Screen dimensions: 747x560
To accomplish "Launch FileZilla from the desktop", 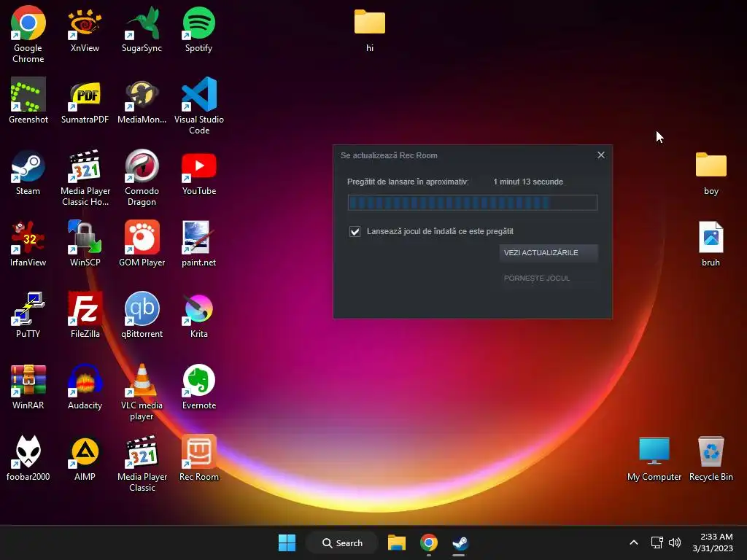I will point(85,315).
